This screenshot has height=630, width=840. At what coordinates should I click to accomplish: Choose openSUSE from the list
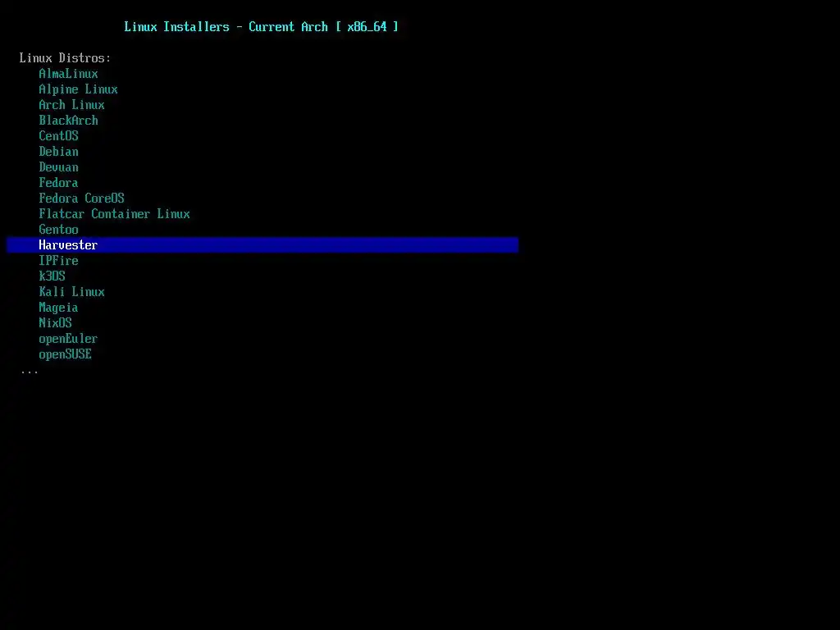coord(65,354)
